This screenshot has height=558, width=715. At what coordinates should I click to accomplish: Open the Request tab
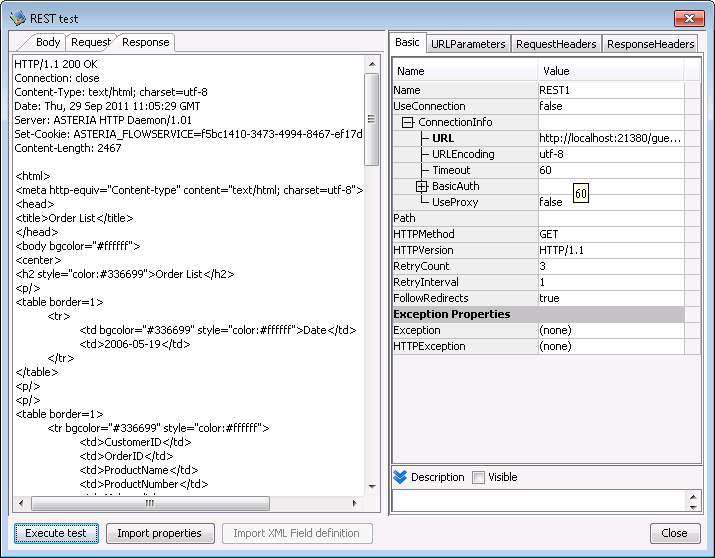90,42
